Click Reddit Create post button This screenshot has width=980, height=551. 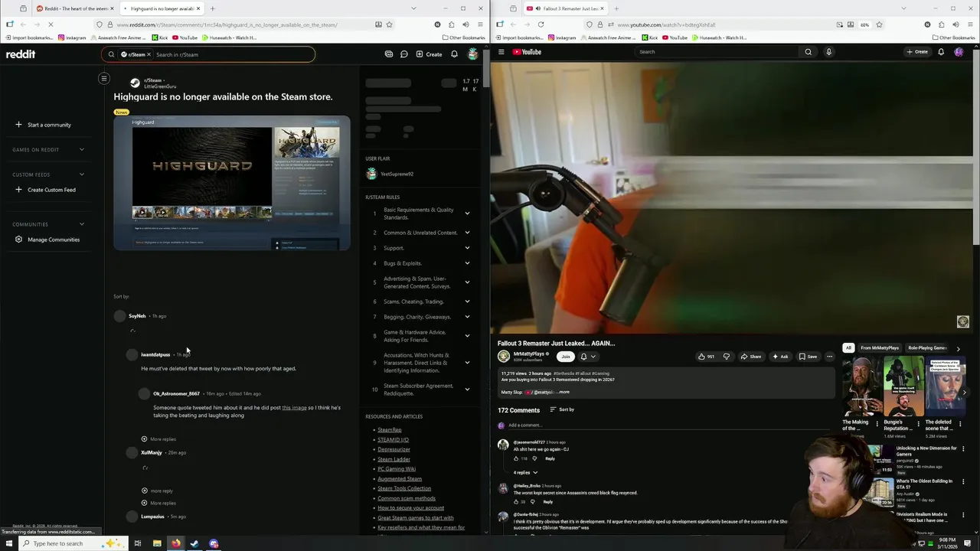(x=429, y=54)
